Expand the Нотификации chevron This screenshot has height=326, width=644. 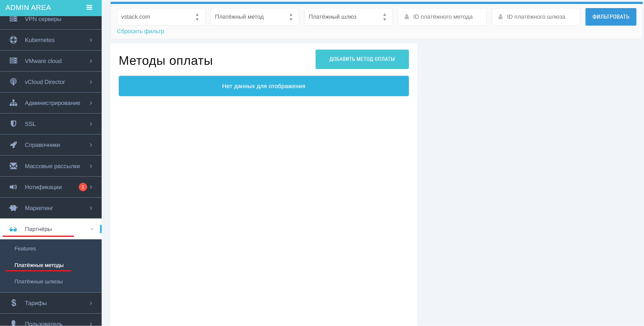[x=91, y=187]
